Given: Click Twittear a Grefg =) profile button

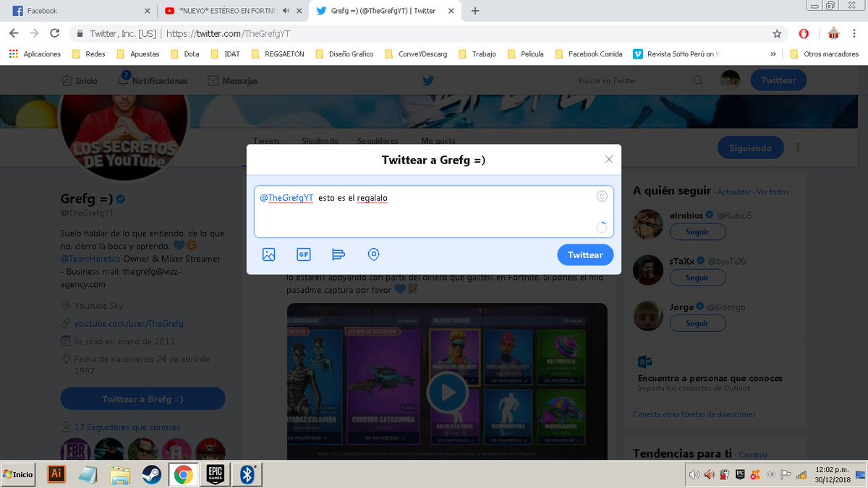Looking at the screenshot, I should tap(142, 399).
